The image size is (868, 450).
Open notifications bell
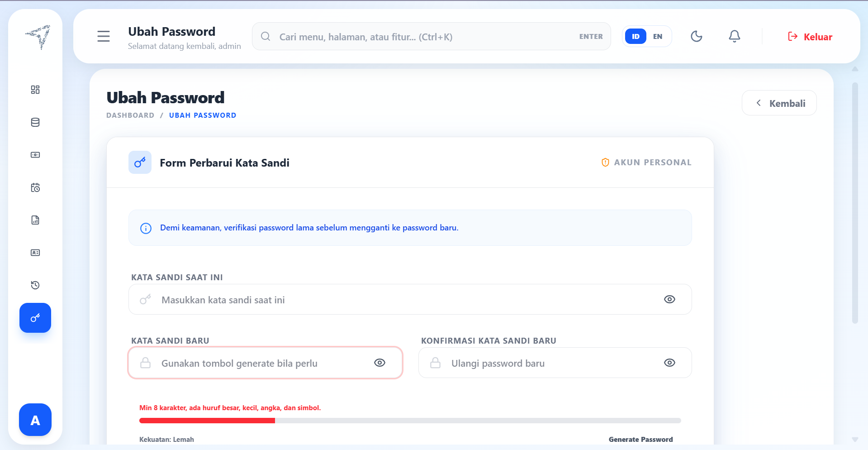coord(735,36)
